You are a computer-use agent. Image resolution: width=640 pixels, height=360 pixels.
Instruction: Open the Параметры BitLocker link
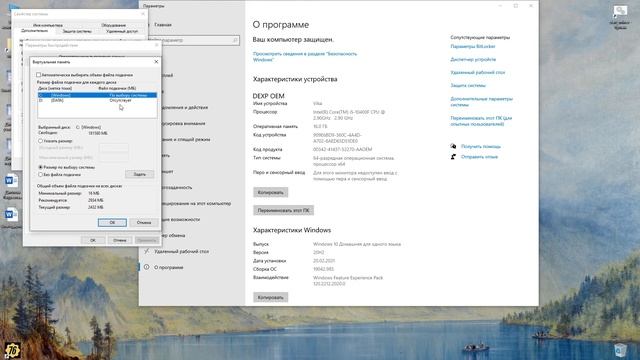click(x=473, y=46)
